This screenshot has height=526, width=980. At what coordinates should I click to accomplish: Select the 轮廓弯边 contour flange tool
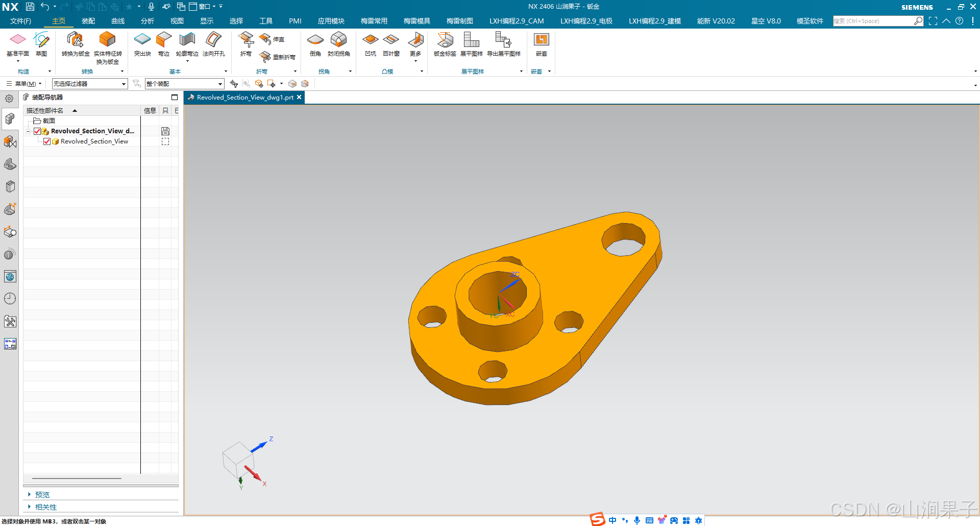(187, 44)
